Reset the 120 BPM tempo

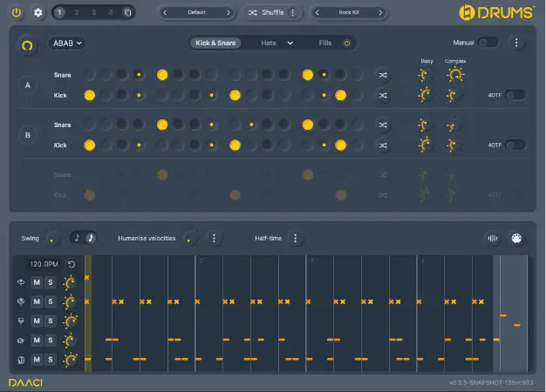click(71, 264)
